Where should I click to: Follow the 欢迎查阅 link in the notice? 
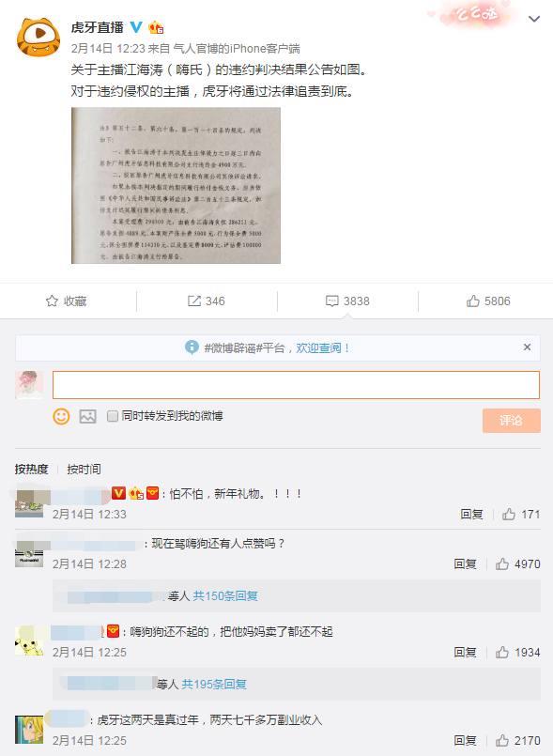click(323, 348)
